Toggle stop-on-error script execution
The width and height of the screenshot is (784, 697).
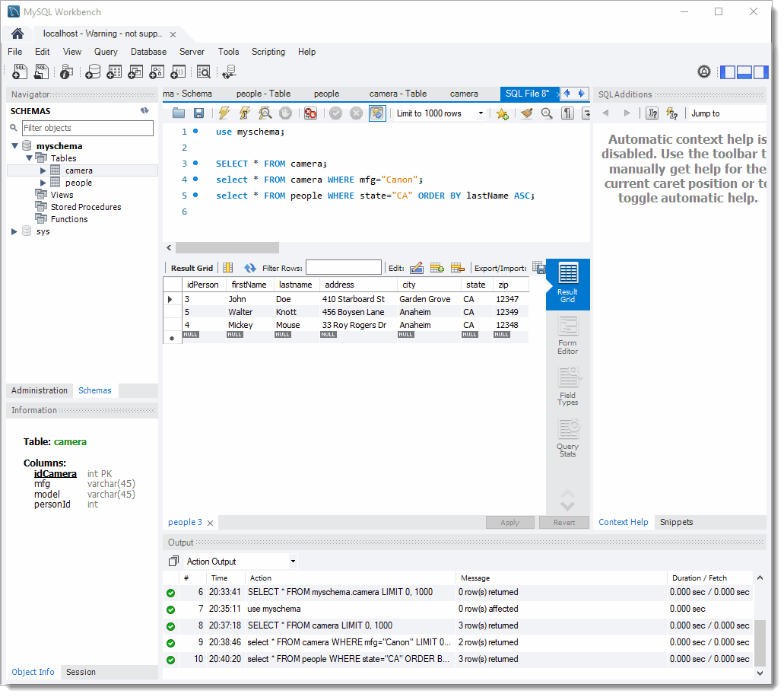pos(310,113)
